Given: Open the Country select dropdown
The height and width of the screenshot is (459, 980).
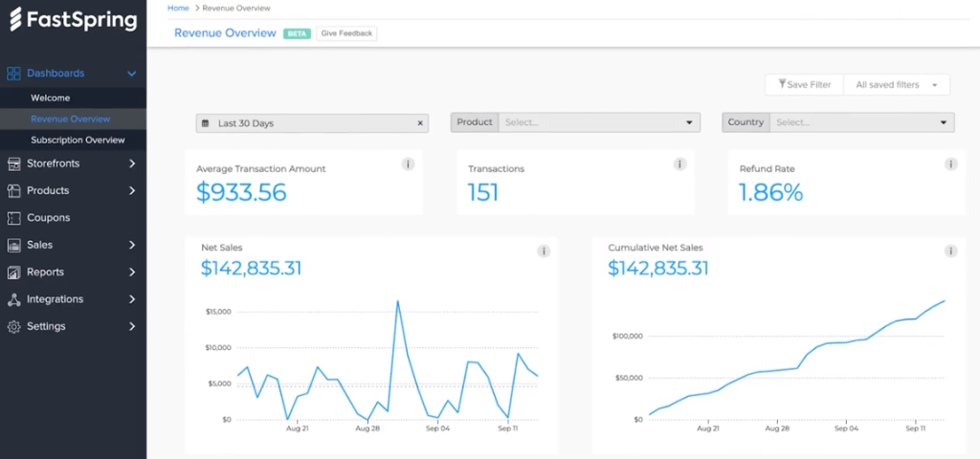Looking at the screenshot, I should [x=862, y=122].
